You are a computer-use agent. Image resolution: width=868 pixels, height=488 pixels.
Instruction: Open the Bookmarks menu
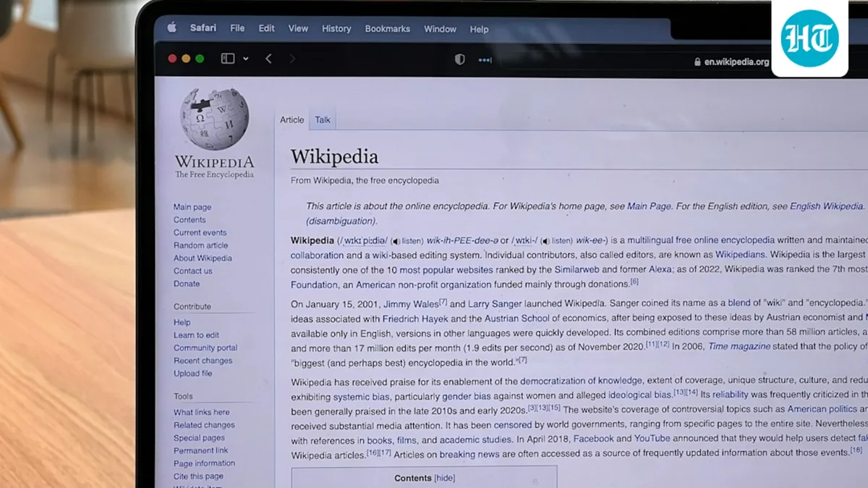pyautogui.click(x=388, y=29)
